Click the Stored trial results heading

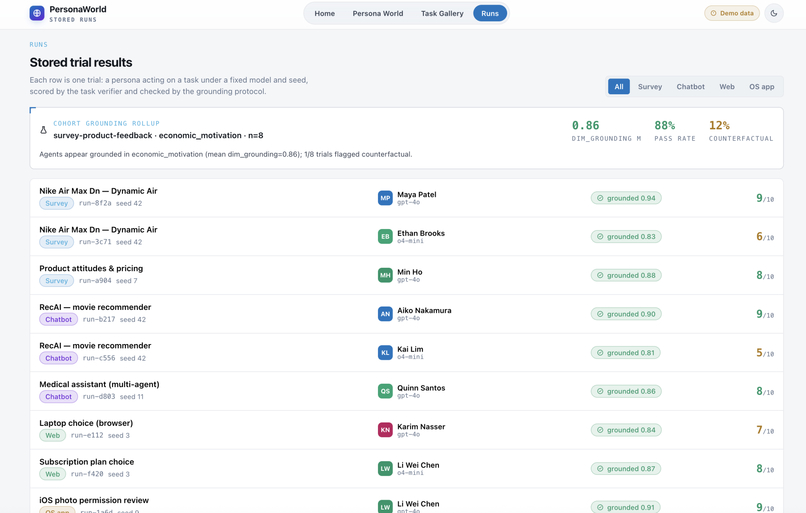click(x=81, y=62)
